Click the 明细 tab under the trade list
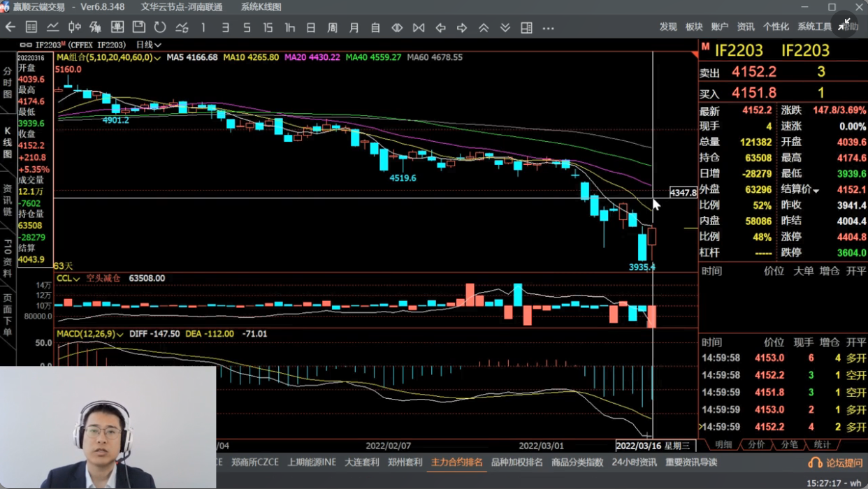Image resolution: width=868 pixels, height=489 pixels. [x=723, y=445]
